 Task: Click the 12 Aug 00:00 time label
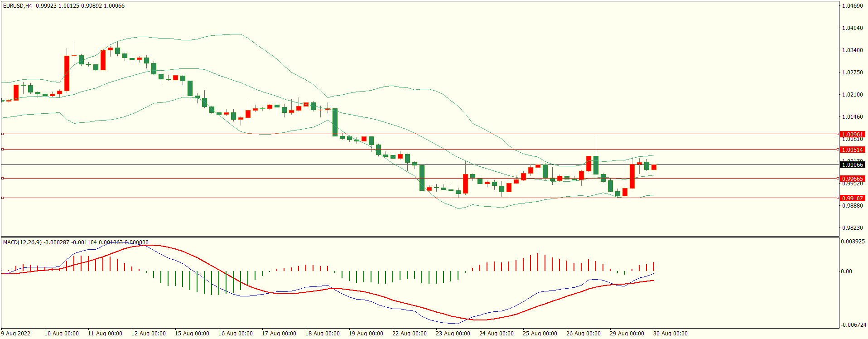149,334
